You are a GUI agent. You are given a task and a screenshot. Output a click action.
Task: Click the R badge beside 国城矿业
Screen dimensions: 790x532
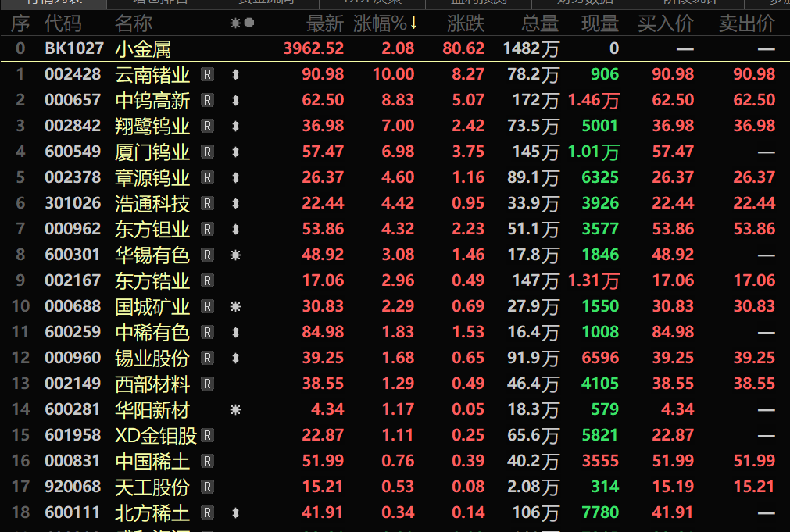pyautogui.click(x=207, y=306)
